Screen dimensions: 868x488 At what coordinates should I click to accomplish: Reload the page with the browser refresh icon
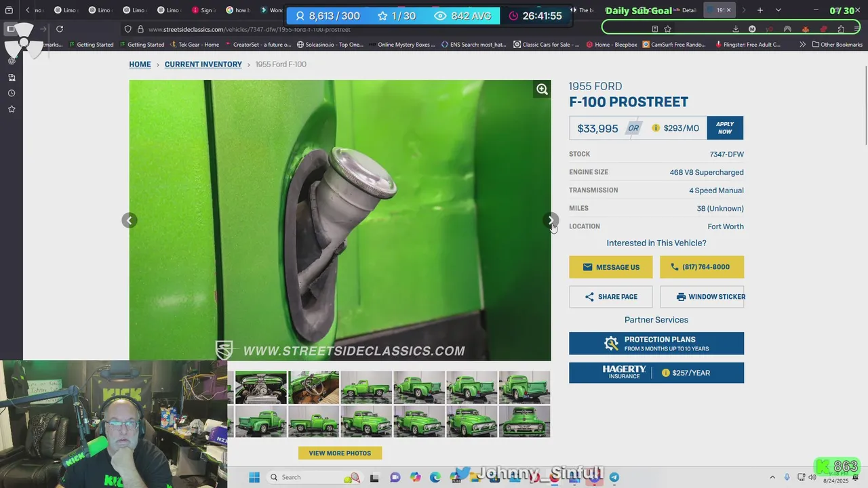60,29
